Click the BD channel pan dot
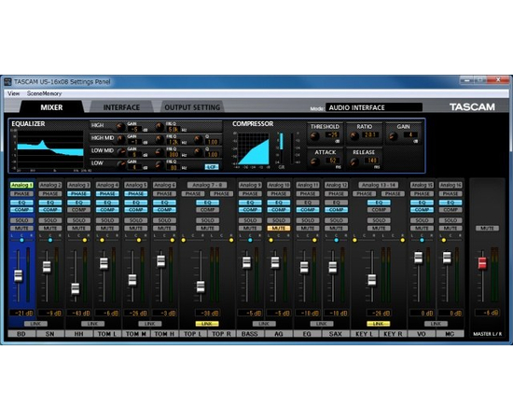This screenshot has width=513, height=420. click(x=21, y=240)
